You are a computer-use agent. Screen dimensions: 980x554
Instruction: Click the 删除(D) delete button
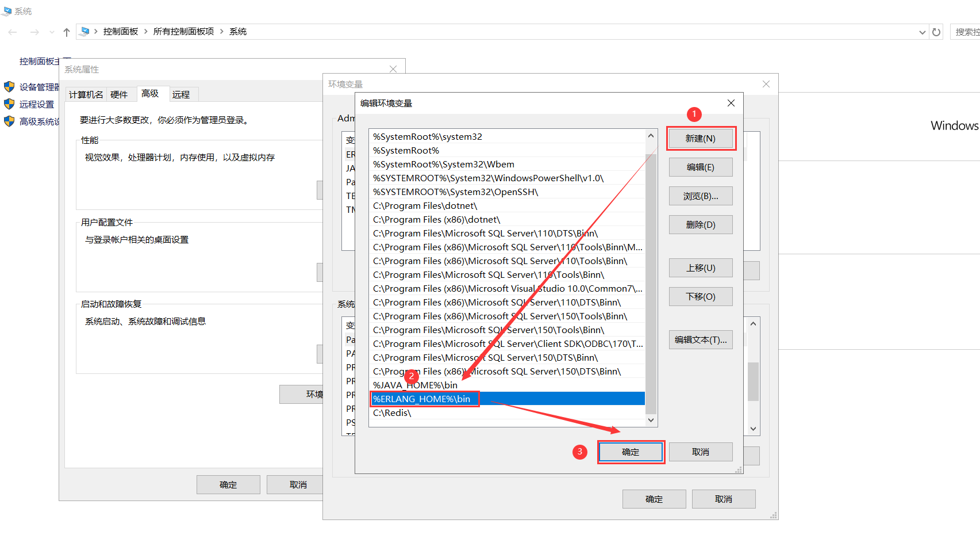click(x=701, y=225)
